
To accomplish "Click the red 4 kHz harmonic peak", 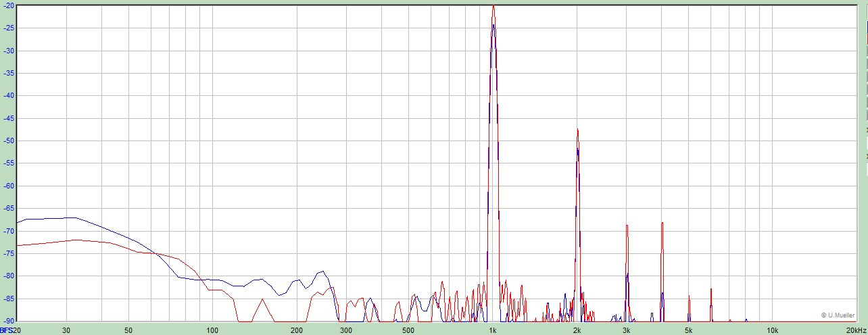I will pyautogui.click(x=662, y=223).
